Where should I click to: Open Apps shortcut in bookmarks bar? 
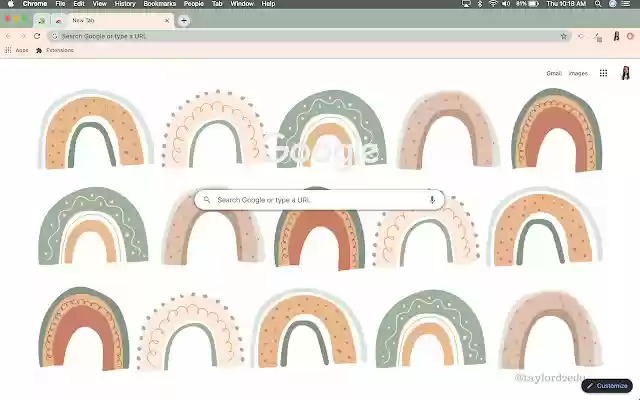(x=17, y=50)
